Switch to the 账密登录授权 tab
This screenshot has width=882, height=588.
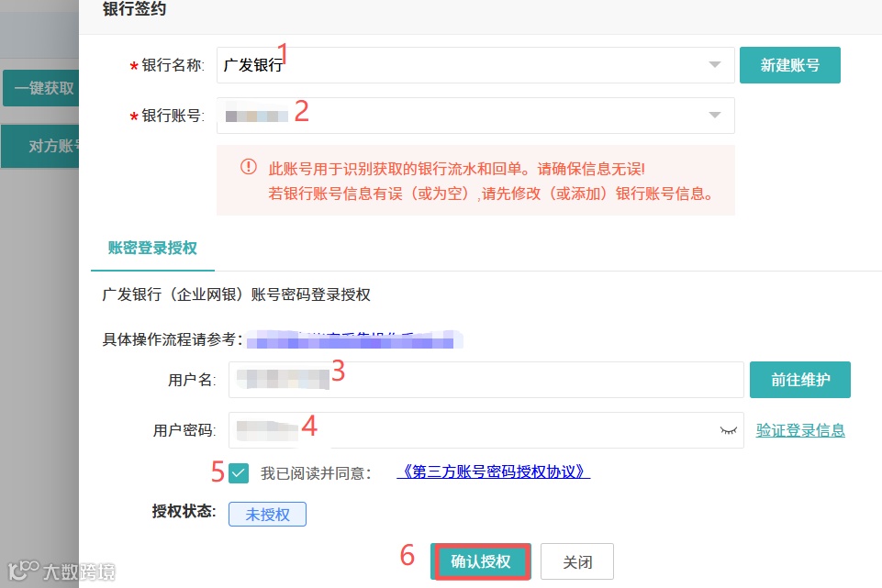(152, 248)
